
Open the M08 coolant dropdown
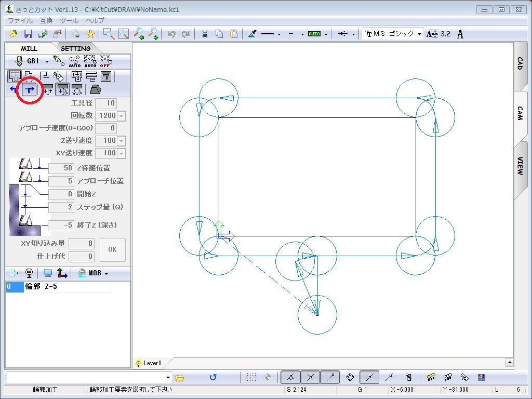tap(106, 274)
